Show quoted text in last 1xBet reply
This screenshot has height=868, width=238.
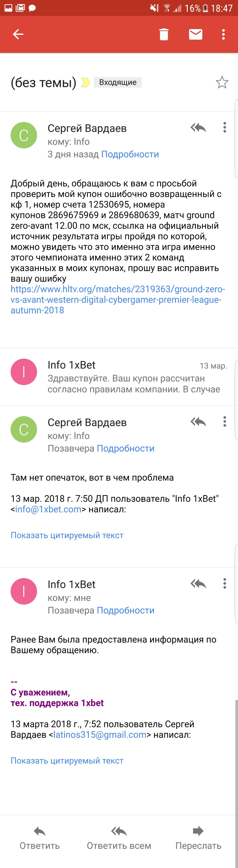(67, 760)
